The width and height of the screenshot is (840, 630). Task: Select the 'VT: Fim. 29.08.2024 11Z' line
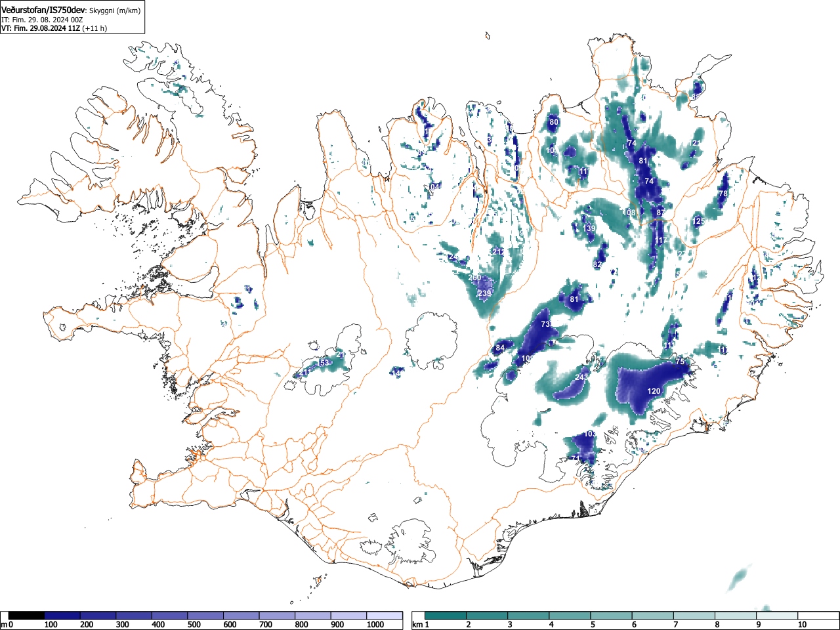[41, 28]
